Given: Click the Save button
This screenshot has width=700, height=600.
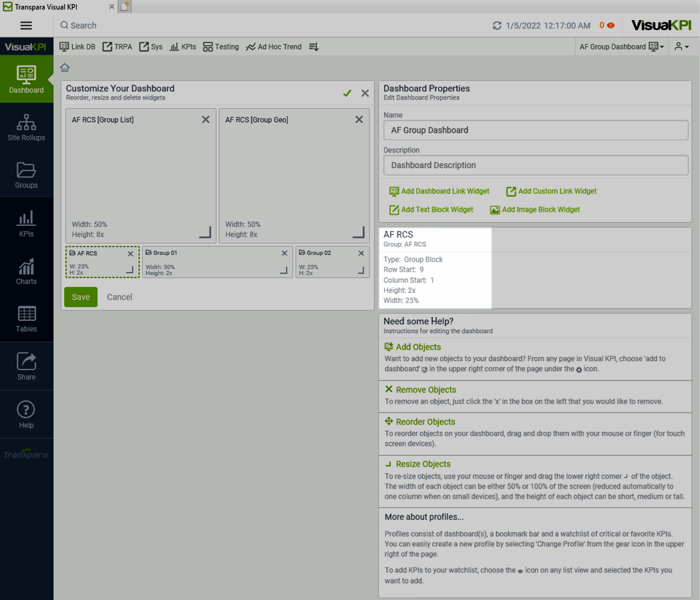Looking at the screenshot, I should click(x=81, y=297).
